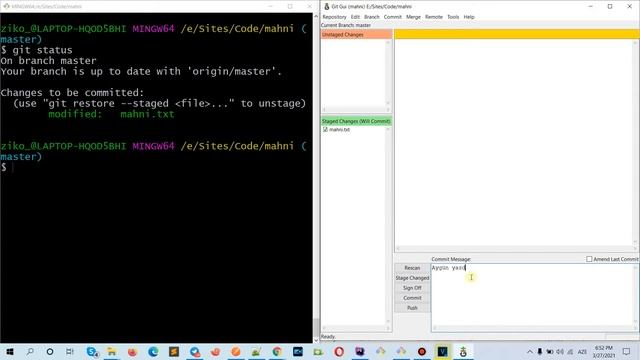This screenshot has height=360, width=640.
Task: Open Windows search from the taskbar
Action: [x=30, y=351]
